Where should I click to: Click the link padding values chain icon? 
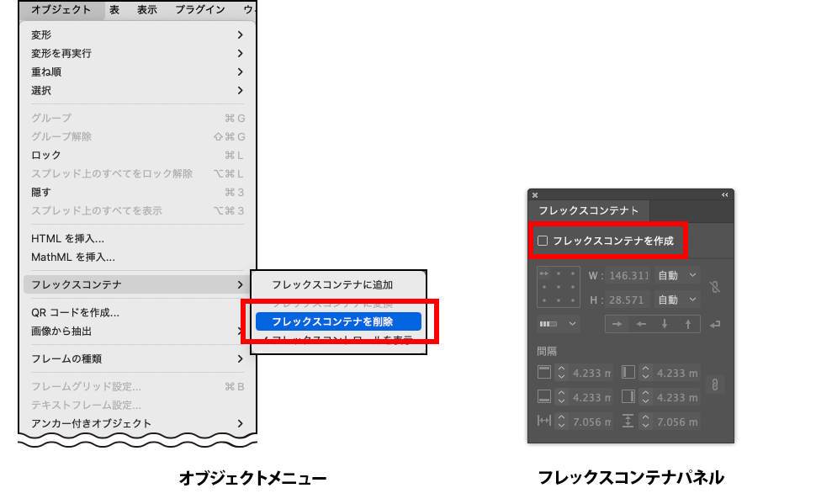point(715,385)
